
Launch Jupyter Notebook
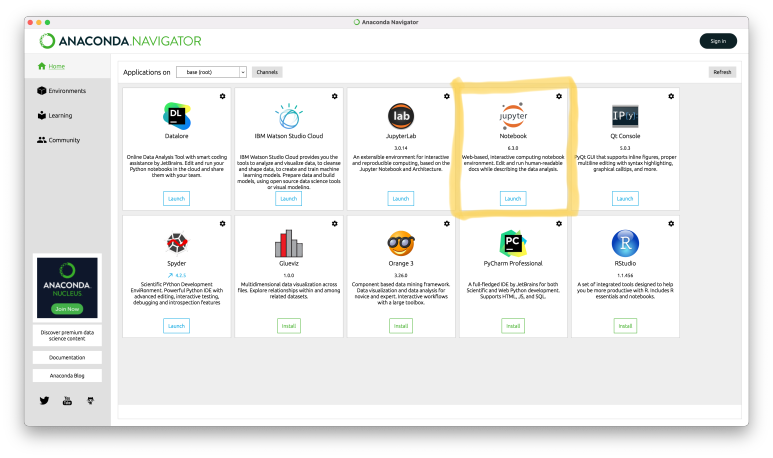click(513, 199)
